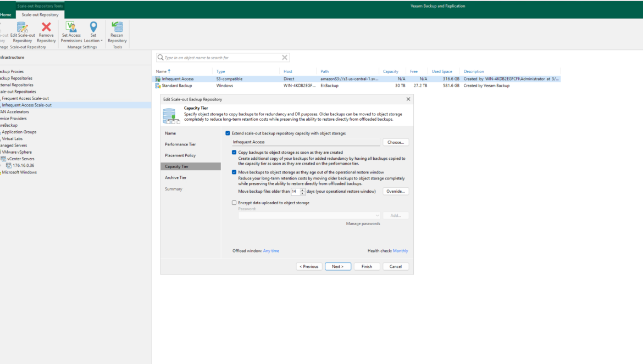Click the Override... button
Image resolution: width=643 pixels, height=364 pixels.
(x=396, y=191)
